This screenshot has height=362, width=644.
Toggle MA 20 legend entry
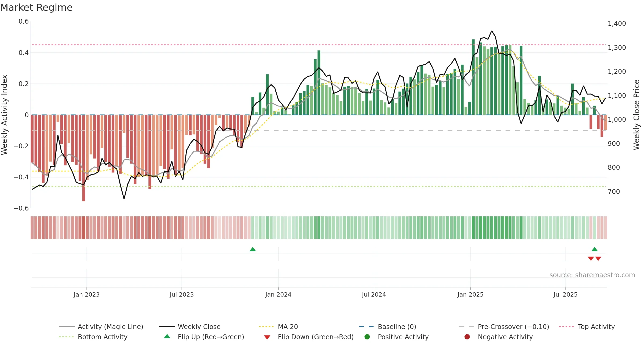point(278,327)
